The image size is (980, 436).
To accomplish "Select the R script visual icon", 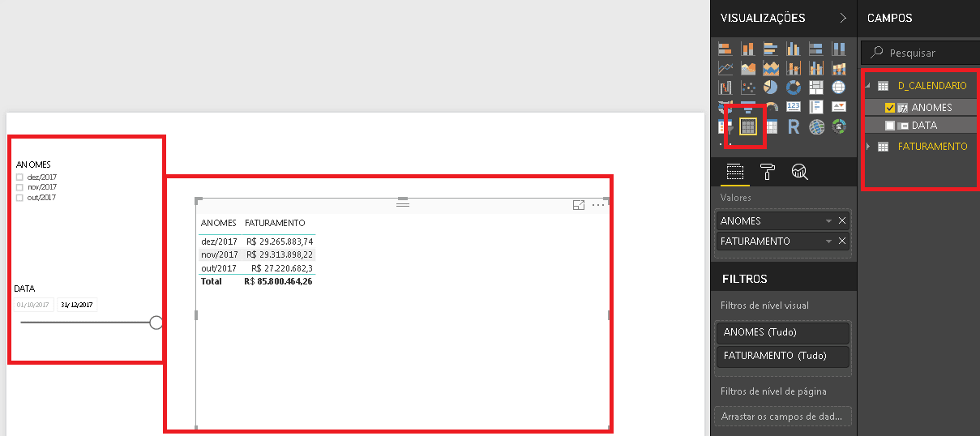I will coord(794,126).
